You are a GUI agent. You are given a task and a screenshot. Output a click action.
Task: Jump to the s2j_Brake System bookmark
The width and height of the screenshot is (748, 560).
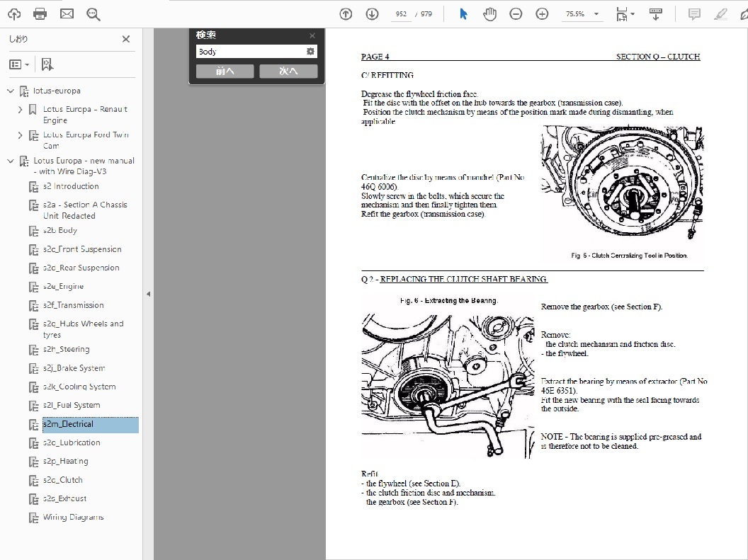(74, 368)
